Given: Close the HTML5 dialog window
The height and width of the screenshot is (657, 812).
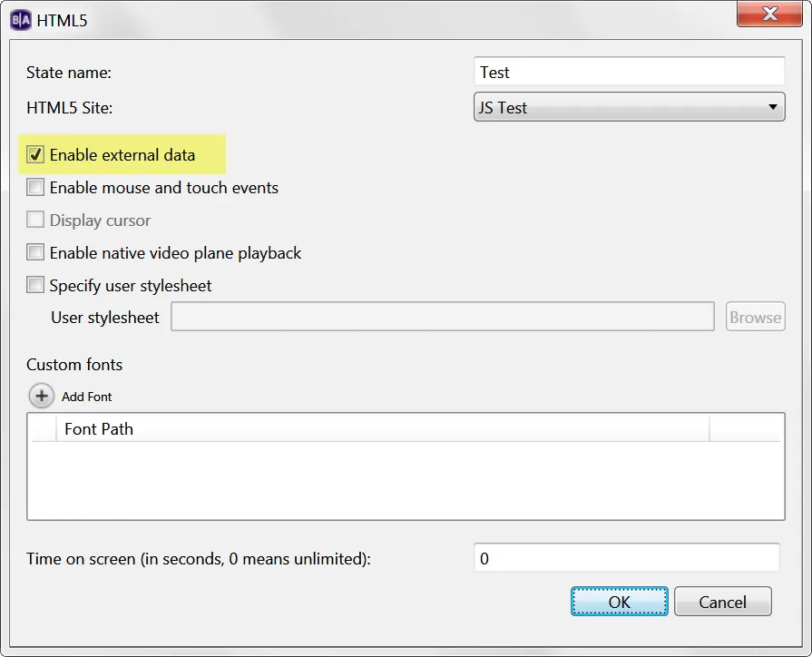Looking at the screenshot, I should click(x=769, y=14).
